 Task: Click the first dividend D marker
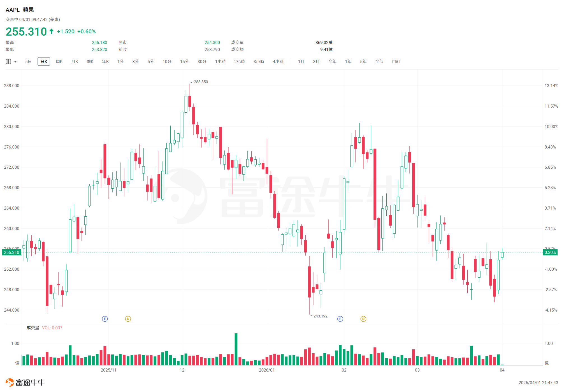tap(128, 319)
